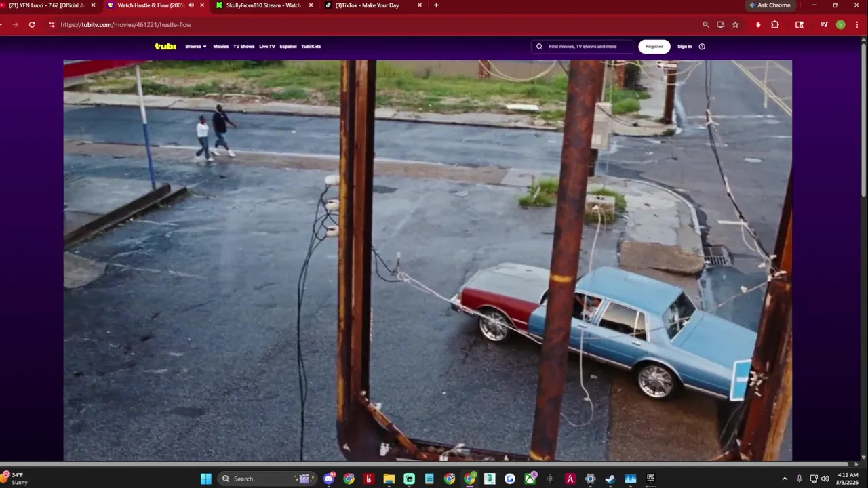Click the Tubi search input field
This screenshot has width=868, height=488.
click(x=582, y=46)
